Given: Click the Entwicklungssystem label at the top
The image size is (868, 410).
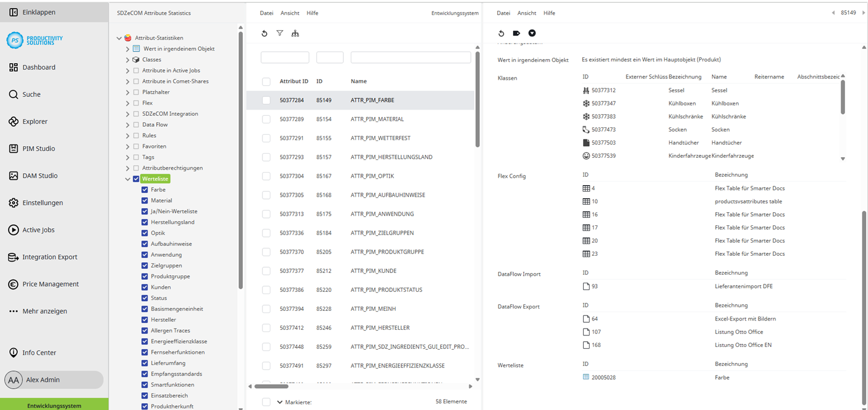Looking at the screenshot, I should (x=455, y=13).
